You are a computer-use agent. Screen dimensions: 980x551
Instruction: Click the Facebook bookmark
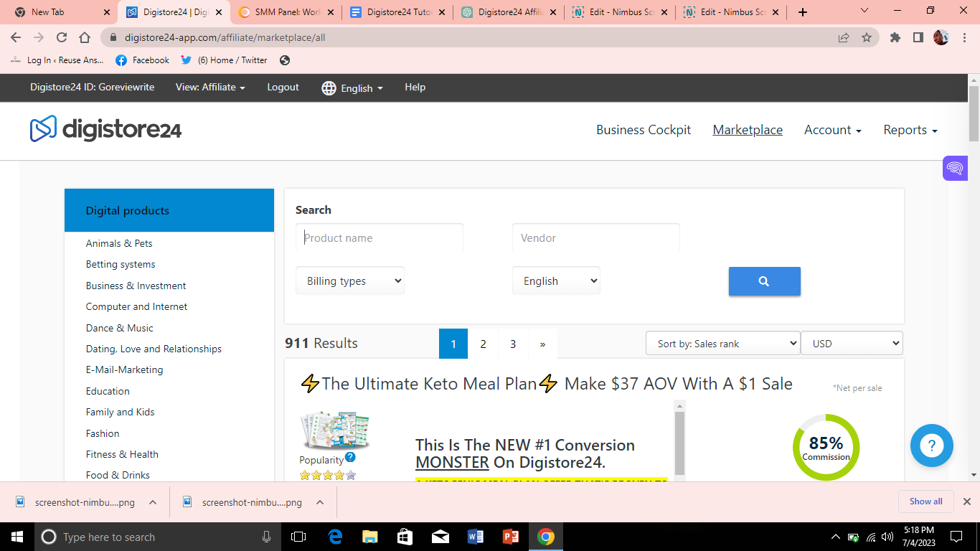coord(142,60)
